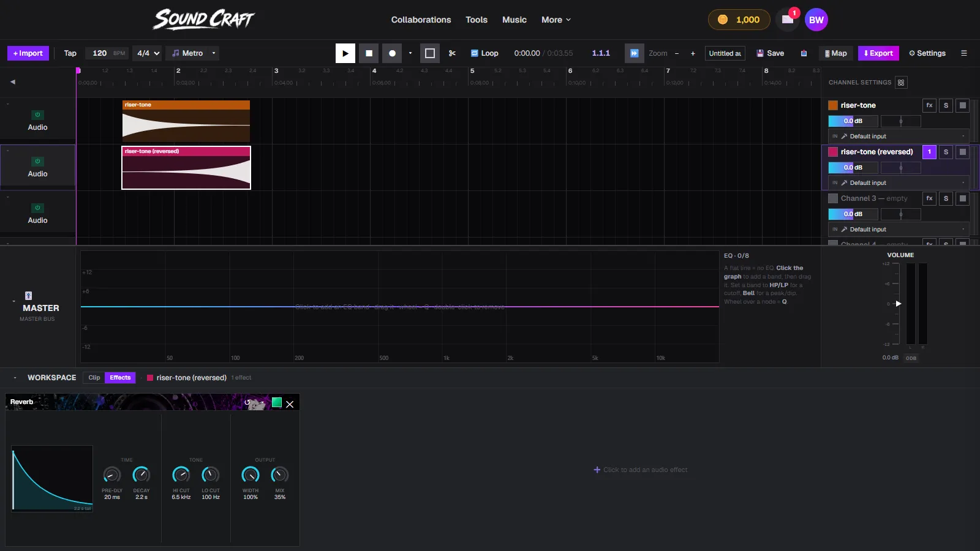Go to the Sound Craft home logo
The height and width of the screenshot is (551, 980).
point(204,20)
